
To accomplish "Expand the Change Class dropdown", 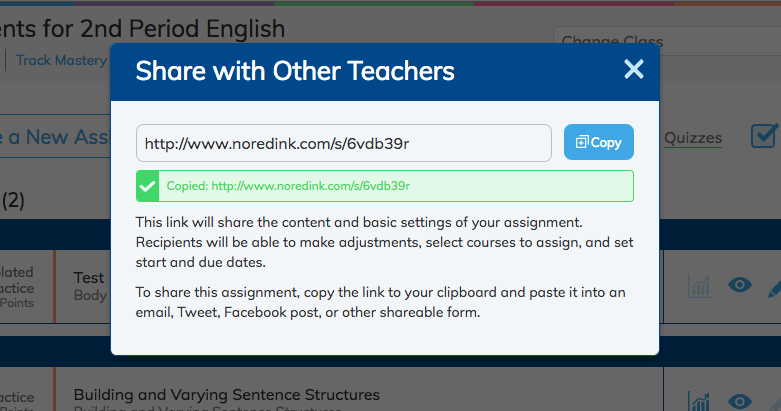I will click(667, 41).
